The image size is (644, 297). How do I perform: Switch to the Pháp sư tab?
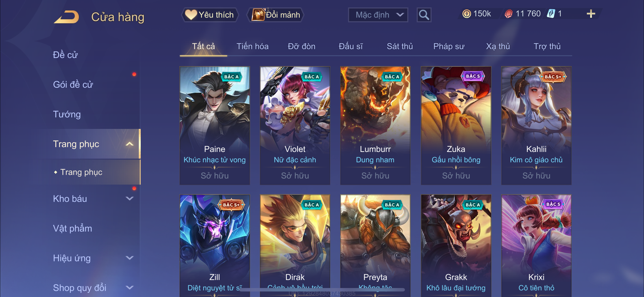pos(449,46)
